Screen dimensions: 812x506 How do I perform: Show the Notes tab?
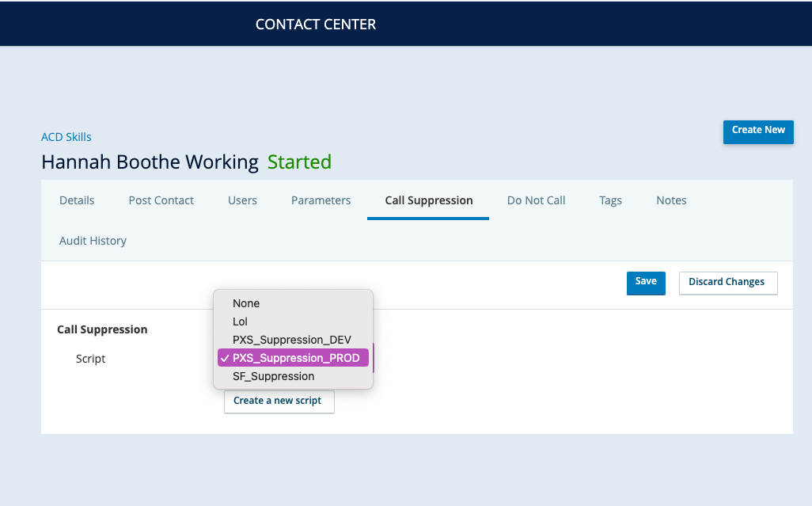pos(671,200)
